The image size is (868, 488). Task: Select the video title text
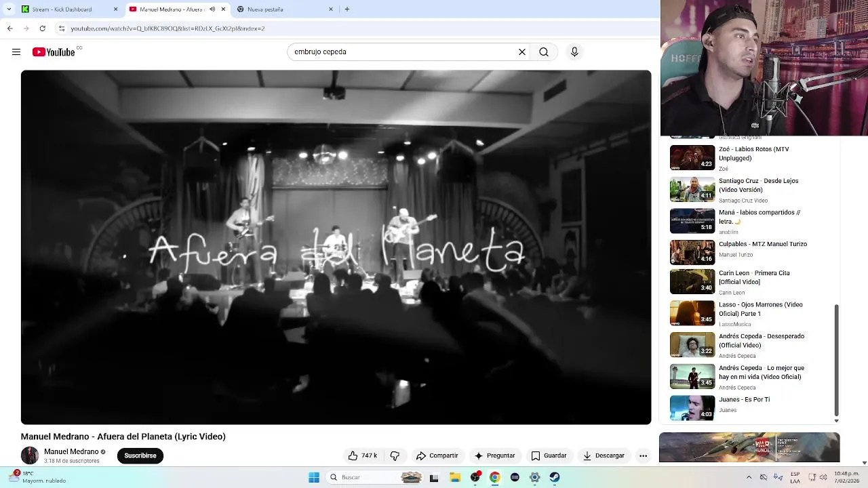(123, 436)
